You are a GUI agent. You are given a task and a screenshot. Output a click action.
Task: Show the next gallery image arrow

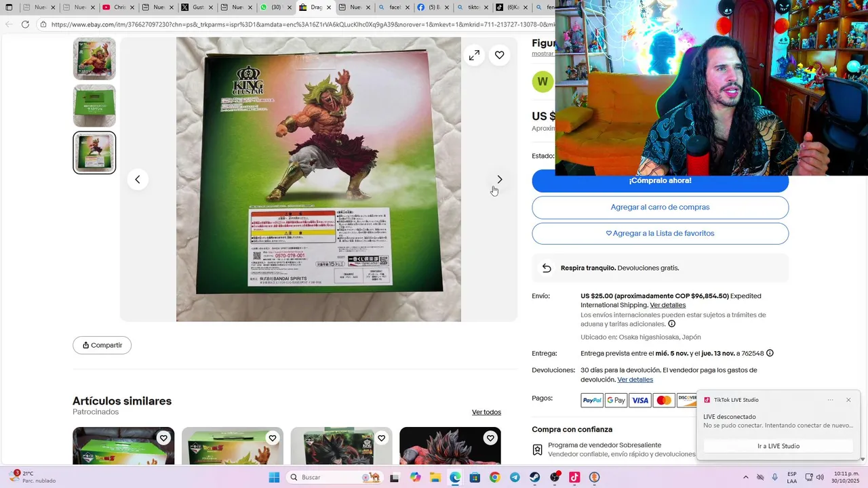tap(500, 180)
